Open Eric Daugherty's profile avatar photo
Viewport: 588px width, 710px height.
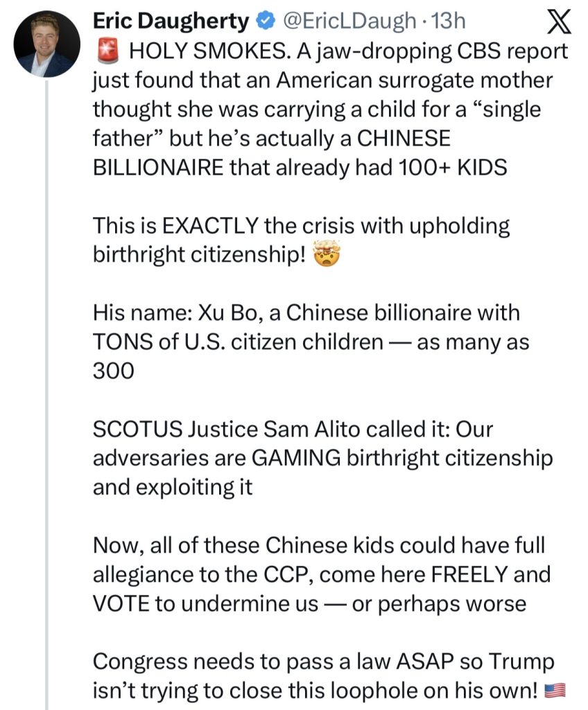point(47,44)
